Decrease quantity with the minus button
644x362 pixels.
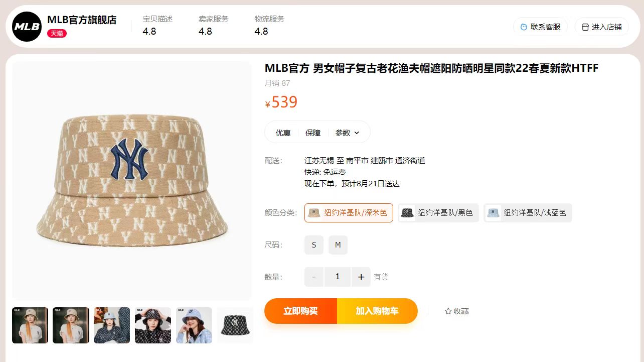tap(314, 277)
